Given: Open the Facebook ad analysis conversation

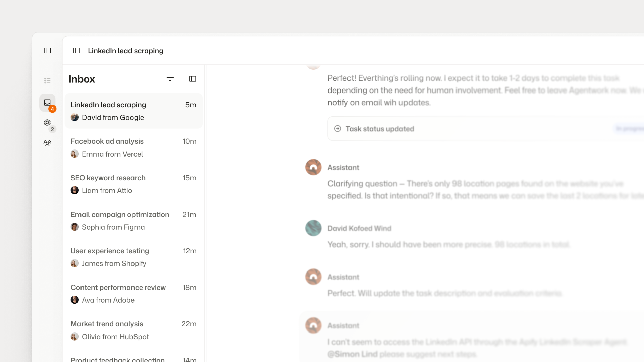Looking at the screenshot, I should click(133, 147).
